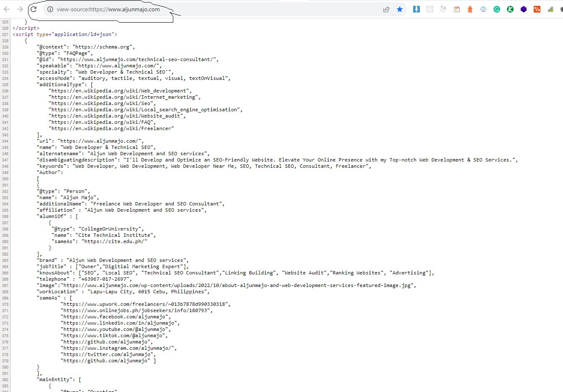Viewport: 563px width, 392px height.
Task: Open the Grammarly extension
Action: click(x=497, y=9)
